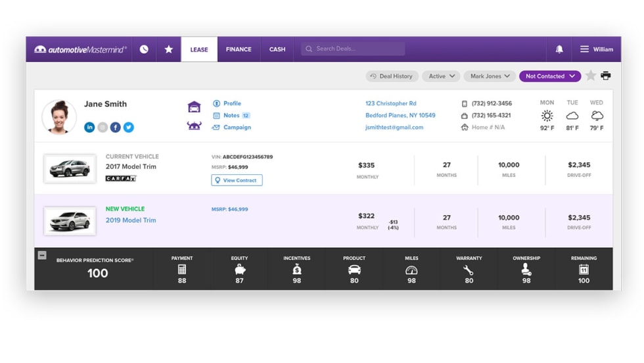This screenshot has width=644, height=363.
Task: Open Jane Smith's Facebook icon
Action: point(116,128)
